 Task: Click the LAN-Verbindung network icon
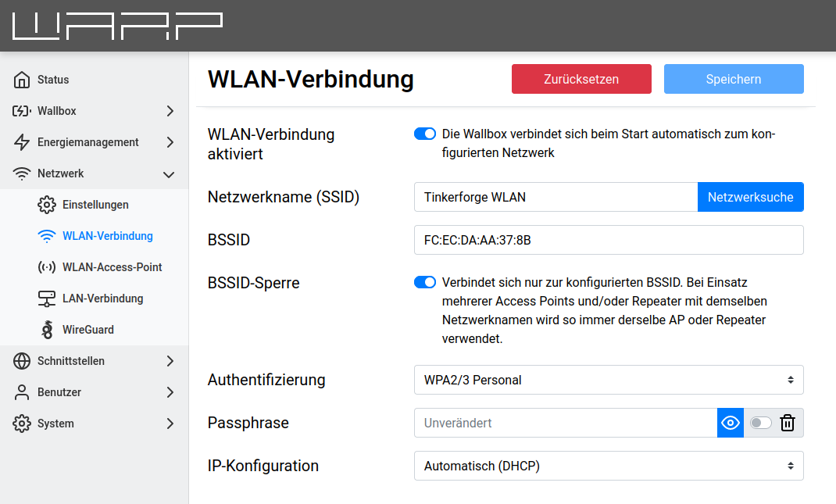(47, 298)
